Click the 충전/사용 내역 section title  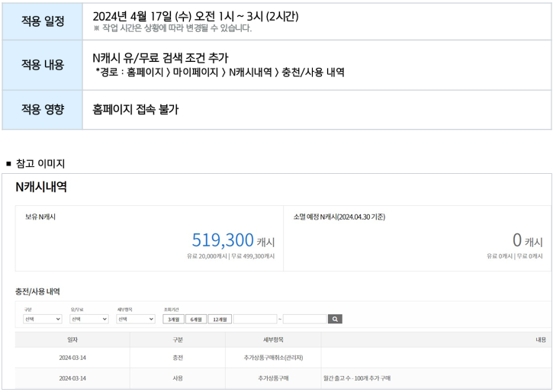(x=37, y=291)
